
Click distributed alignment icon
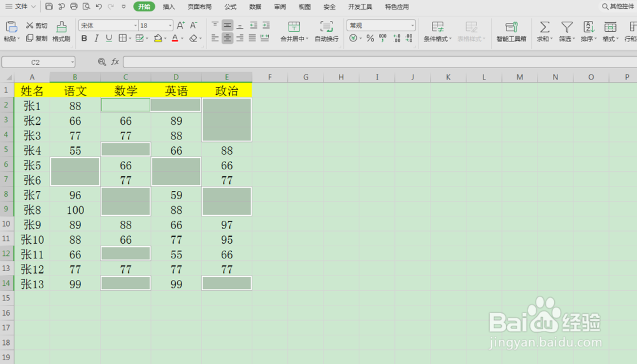(x=265, y=38)
